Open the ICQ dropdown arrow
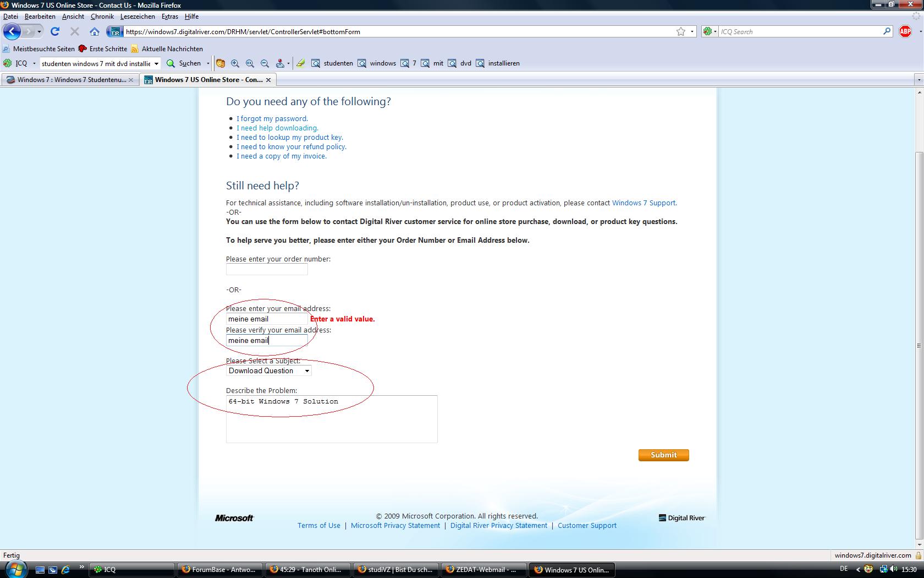 pos(34,63)
